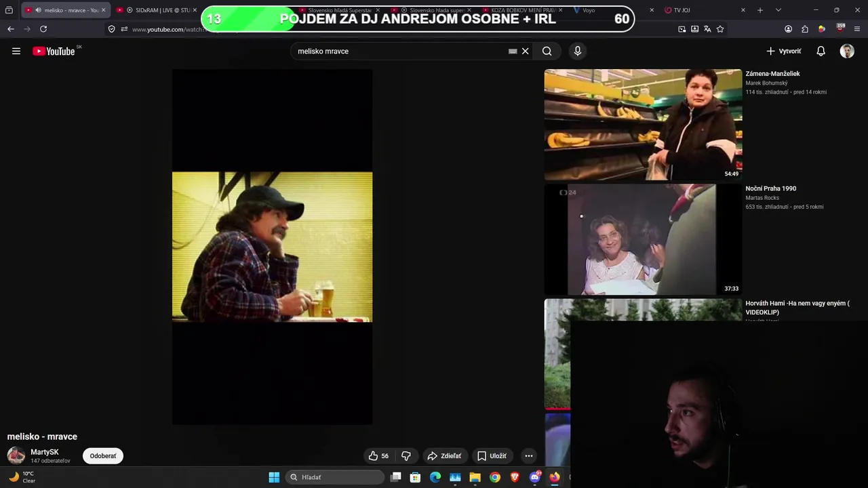This screenshot has width=868, height=488.
Task: Click the translate page icon
Action: click(x=707, y=29)
